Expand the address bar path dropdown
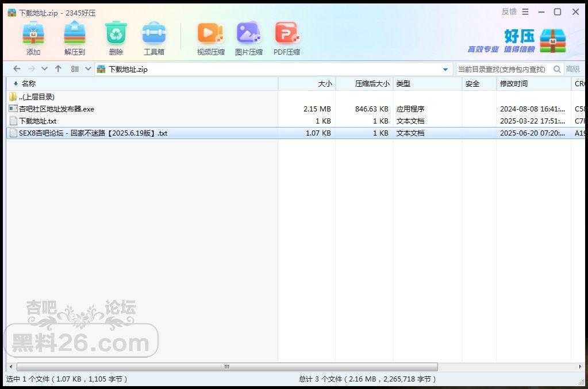Image resolution: width=588 pixels, height=389 pixels. point(445,70)
